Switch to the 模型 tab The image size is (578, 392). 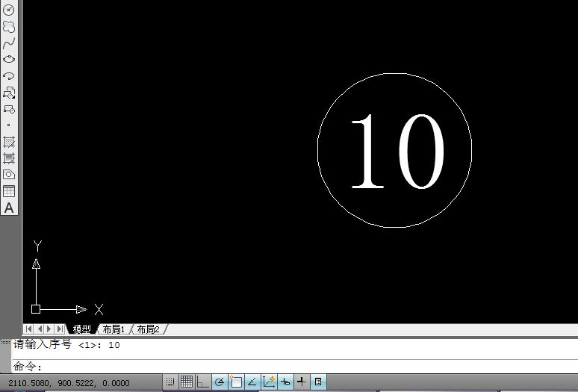(82, 329)
